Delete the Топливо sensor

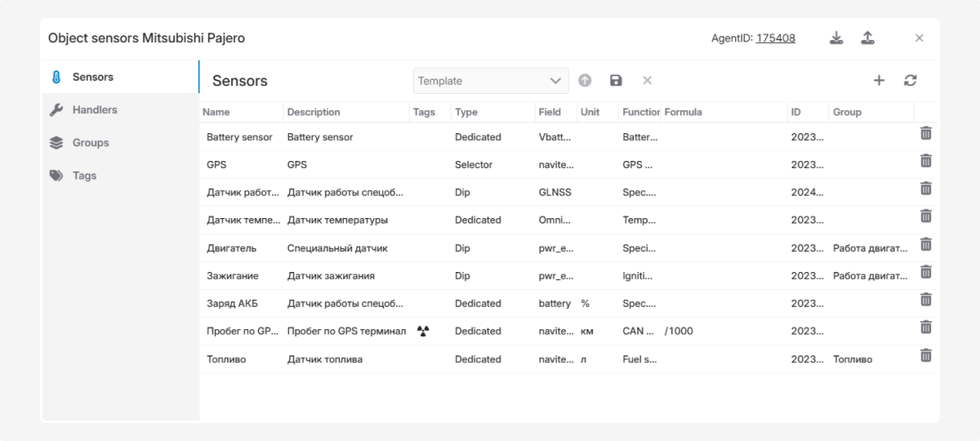[x=926, y=355]
